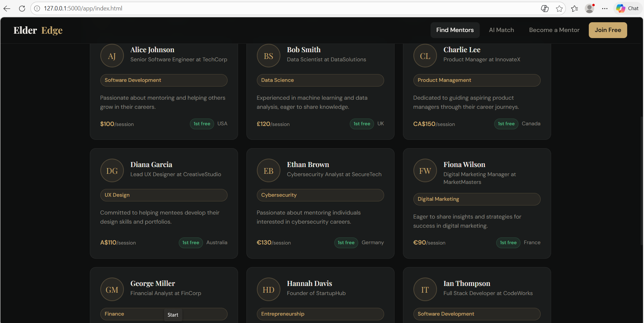Select the Entrepreneurship tag
The image size is (644, 323).
click(320, 314)
